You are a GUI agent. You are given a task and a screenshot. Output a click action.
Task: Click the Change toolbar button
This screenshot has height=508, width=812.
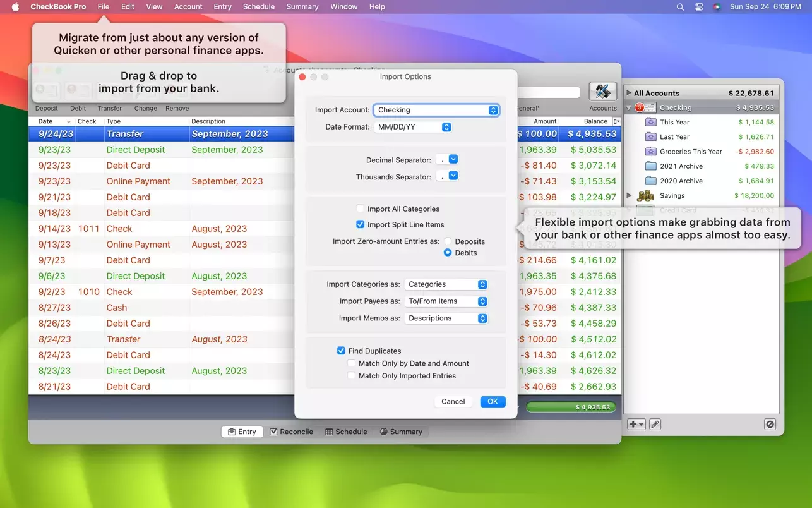145,108
